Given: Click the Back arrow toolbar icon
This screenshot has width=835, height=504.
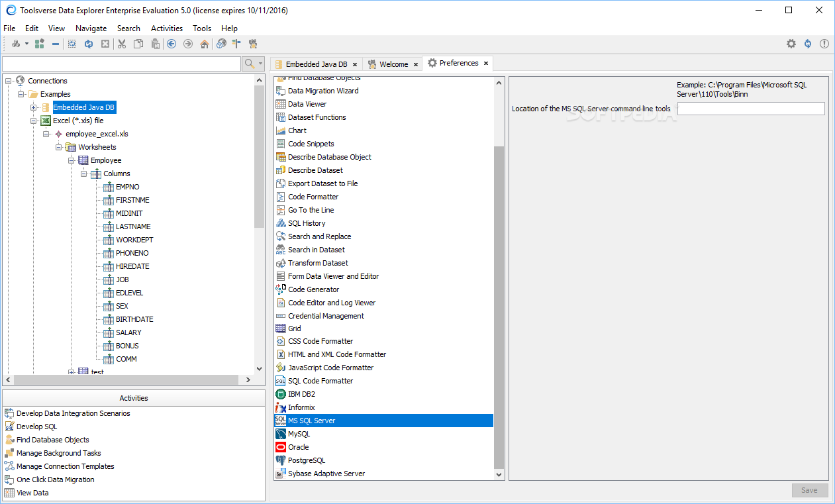Looking at the screenshot, I should click(x=172, y=44).
